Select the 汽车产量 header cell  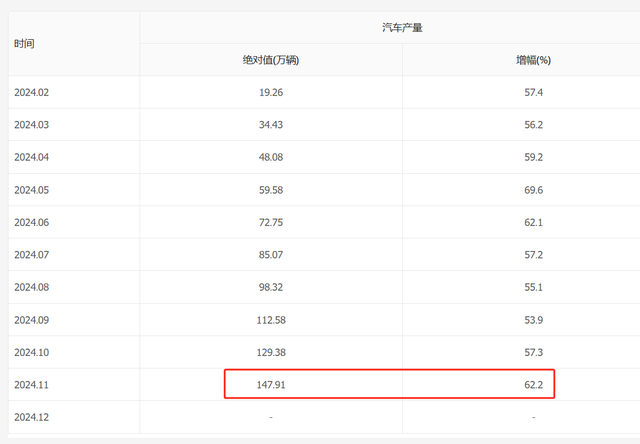click(x=403, y=28)
